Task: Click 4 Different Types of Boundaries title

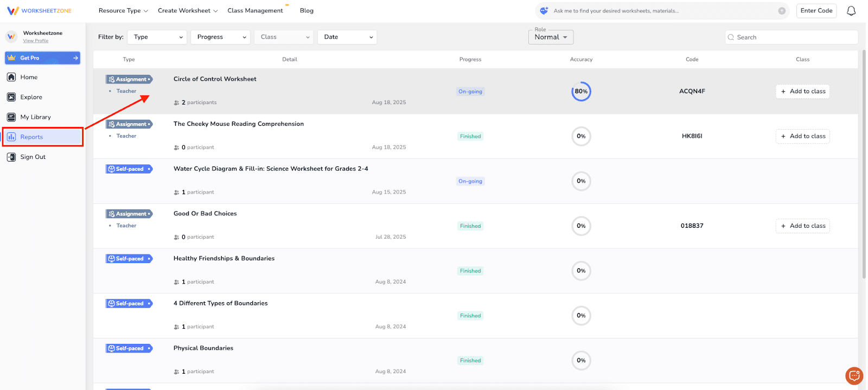Action: tap(221, 303)
